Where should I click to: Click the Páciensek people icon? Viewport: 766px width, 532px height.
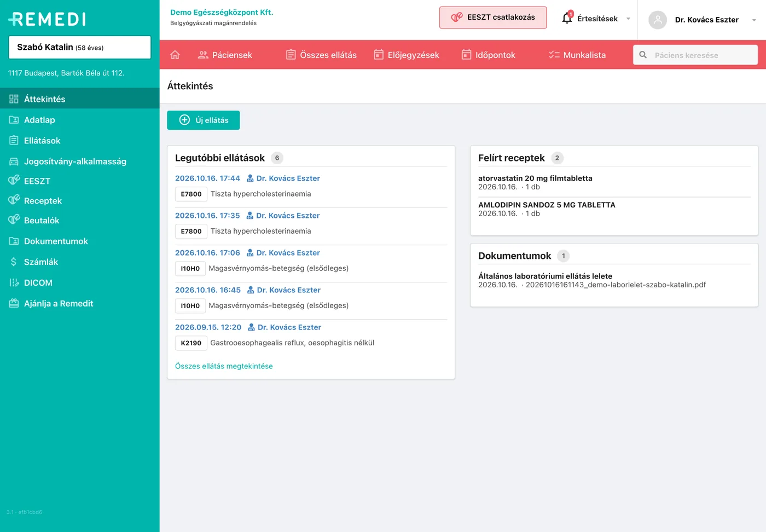click(x=203, y=55)
